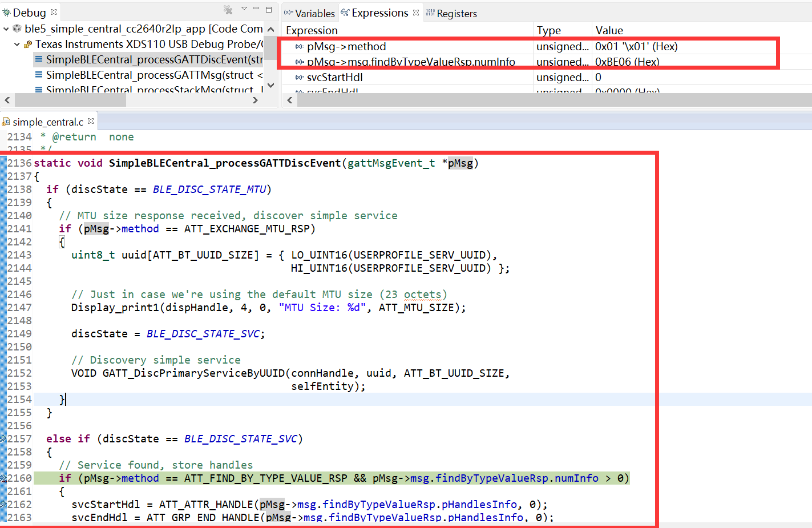The width and height of the screenshot is (812, 528).
Task: Click the marker beside line 2160
Action: click(3, 478)
